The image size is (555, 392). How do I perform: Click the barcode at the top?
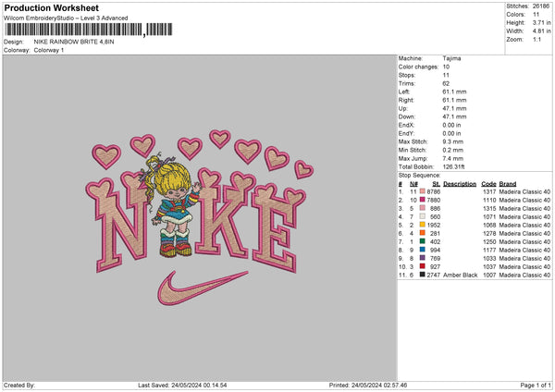[88, 30]
